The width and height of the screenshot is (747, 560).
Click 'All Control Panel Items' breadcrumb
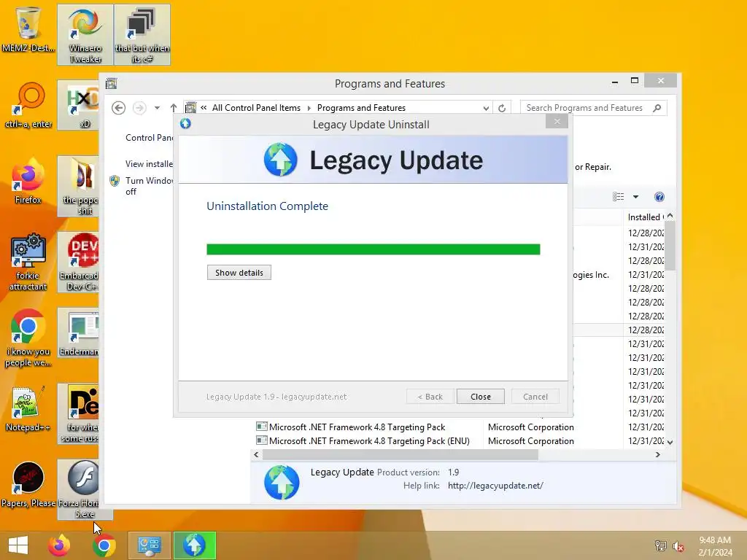pyautogui.click(x=256, y=108)
